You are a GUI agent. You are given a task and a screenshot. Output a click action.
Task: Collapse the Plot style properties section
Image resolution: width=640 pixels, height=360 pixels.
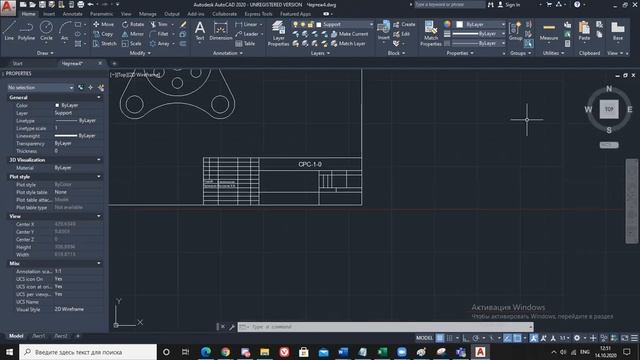pos(99,177)
